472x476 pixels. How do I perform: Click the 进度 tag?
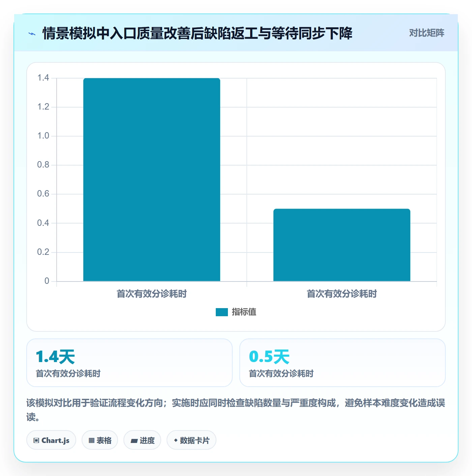click(142, 440)
